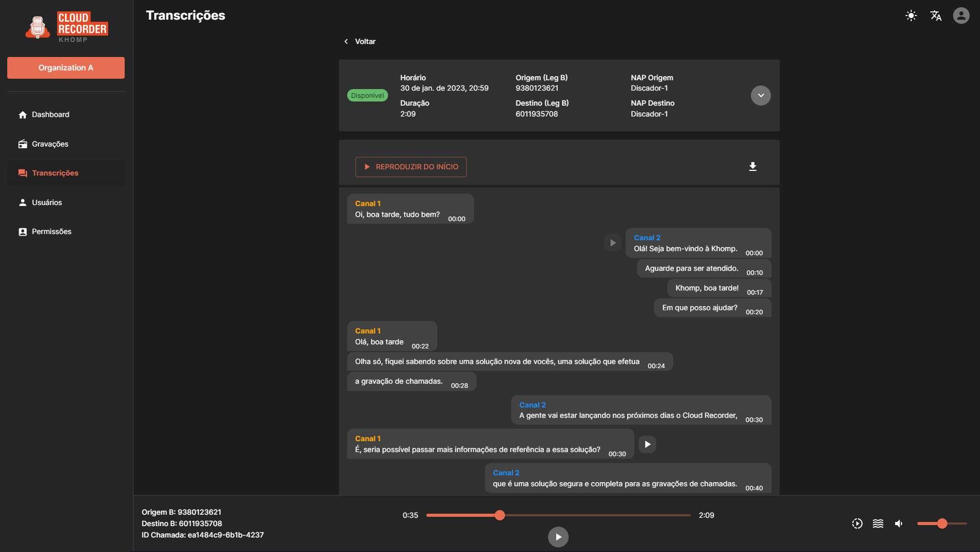Play the Canal 2 welcome message segment
The image size is (980, 552).
coord(613,243)
